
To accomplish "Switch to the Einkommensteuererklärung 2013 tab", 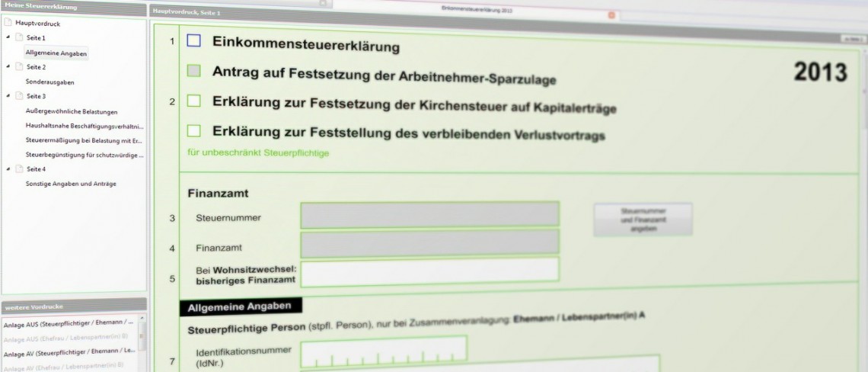I will tap(477, 10).
